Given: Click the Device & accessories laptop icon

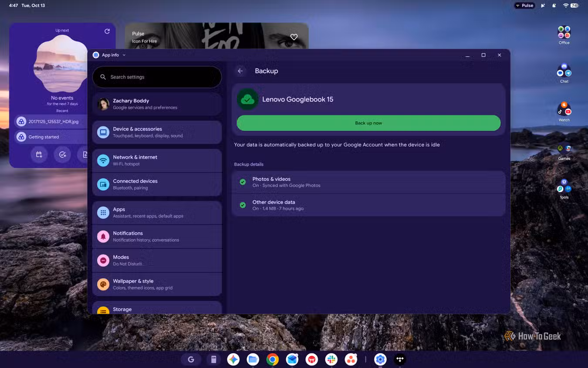Looking at the screenshot, I should pos(103,132).
